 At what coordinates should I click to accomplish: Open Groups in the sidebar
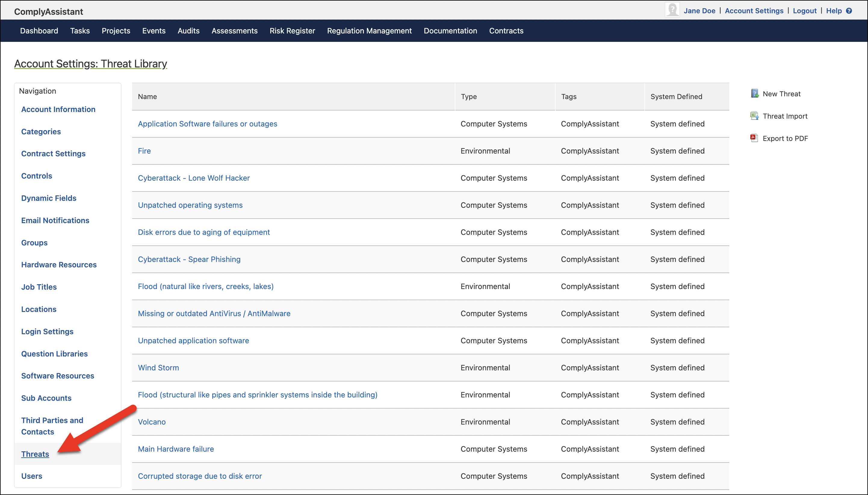point(34,243)
